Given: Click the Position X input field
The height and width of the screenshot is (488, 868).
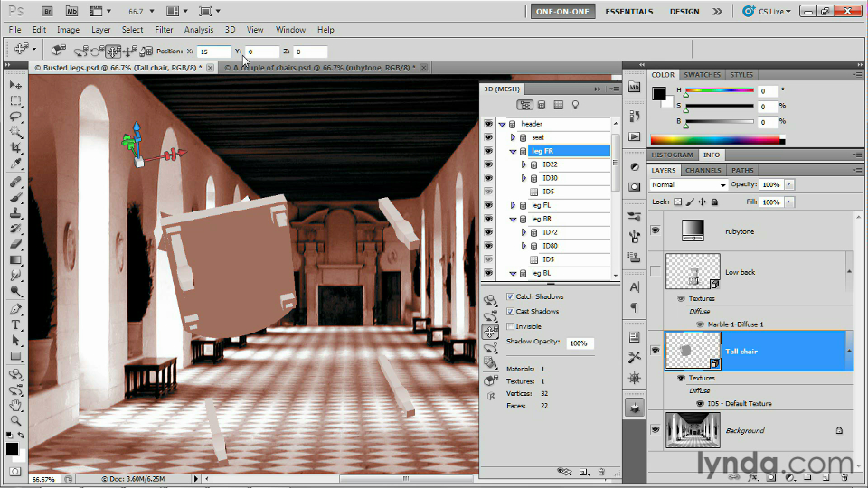Looking at the screenshot, I should tap(213, 52).
